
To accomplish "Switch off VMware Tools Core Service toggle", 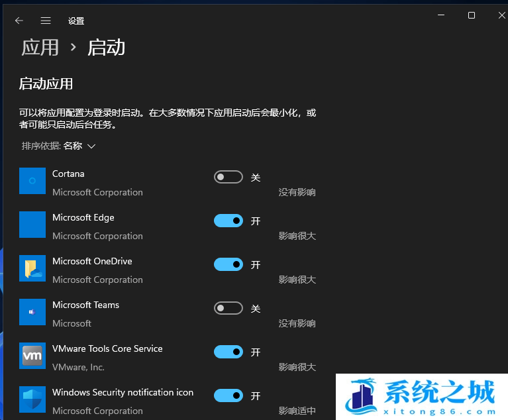I will (x=229, y=352).
